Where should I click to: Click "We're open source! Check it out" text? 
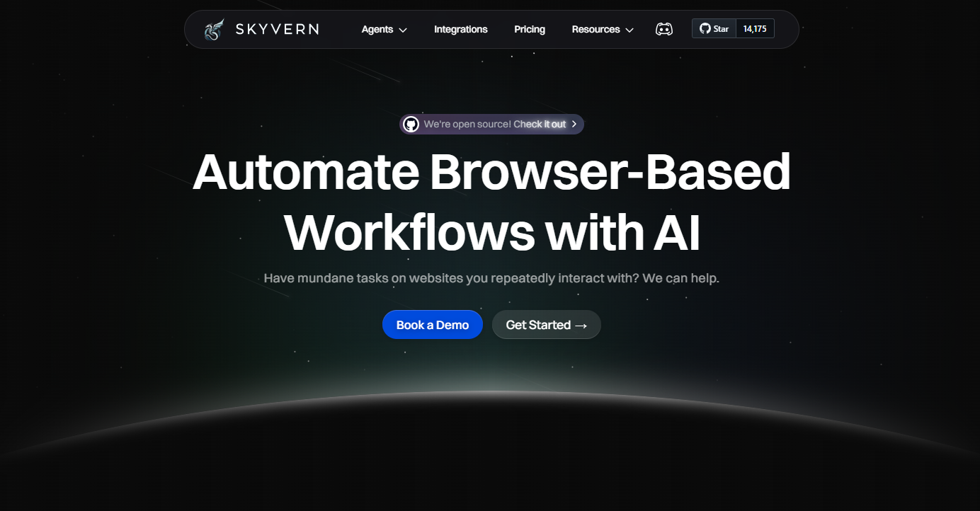coord(494,125)
